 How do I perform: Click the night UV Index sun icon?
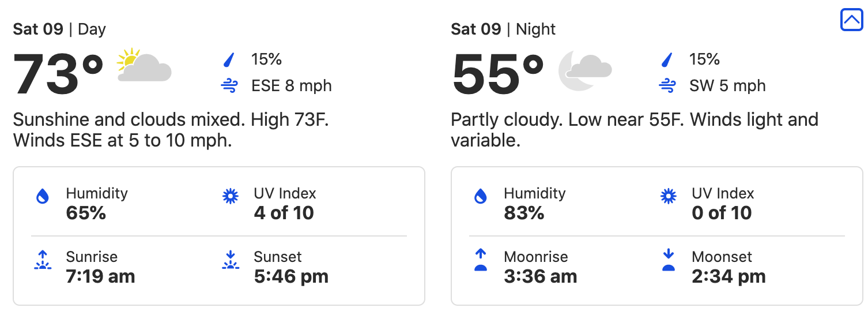pyautogui.click(x=668, y=197)
